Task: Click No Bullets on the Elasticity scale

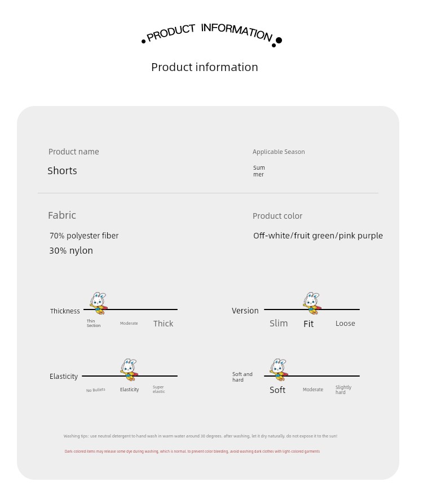Action: click(95, 390)
